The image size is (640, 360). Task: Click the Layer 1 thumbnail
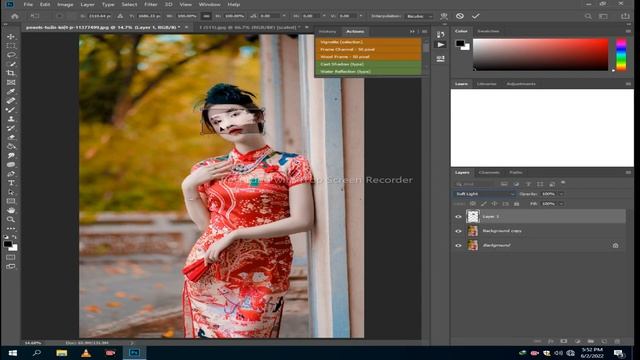(473, 216)
